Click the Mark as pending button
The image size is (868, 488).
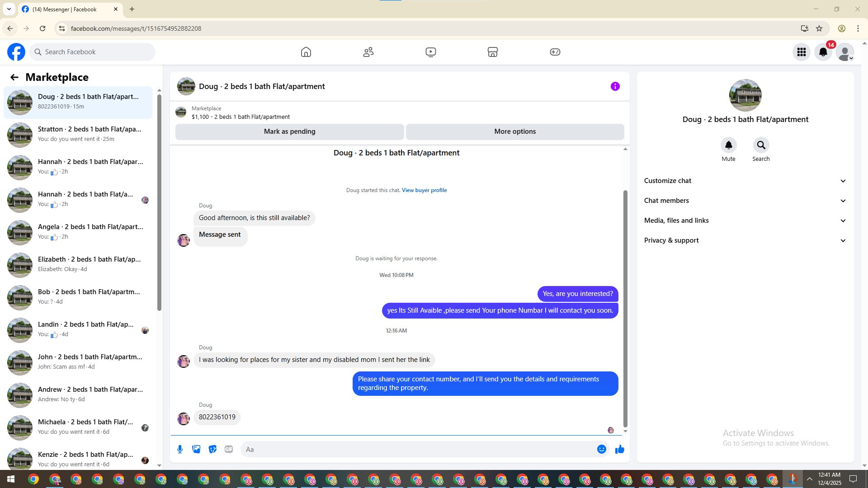[289, 131]
